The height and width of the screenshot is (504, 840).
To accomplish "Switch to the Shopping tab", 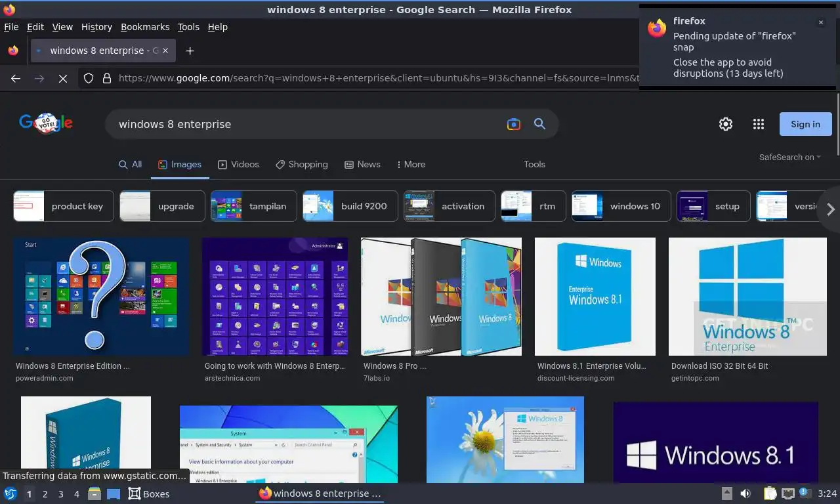I will coord(301,164).
